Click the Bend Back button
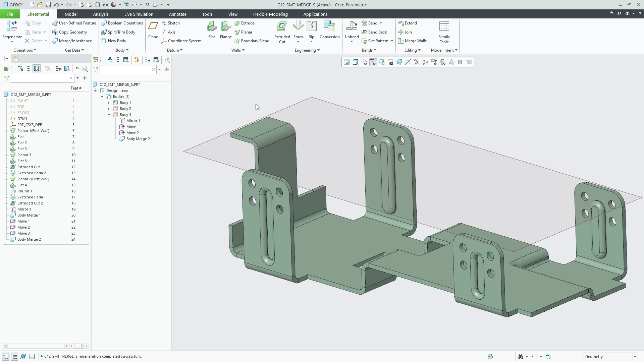Image resolution: width=644 pixels, height=362 pixels. pos(374,32)
